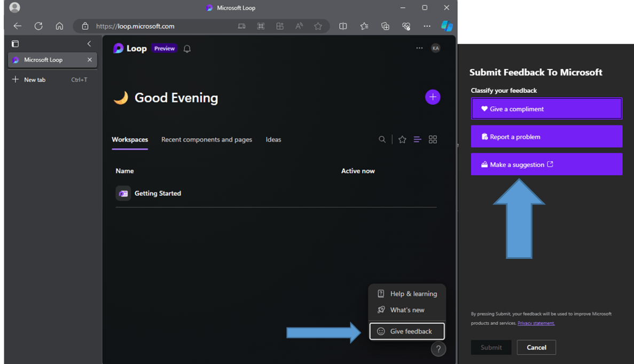Open Loop notifications bell
The image size is (634, 364).
(187, 49)
